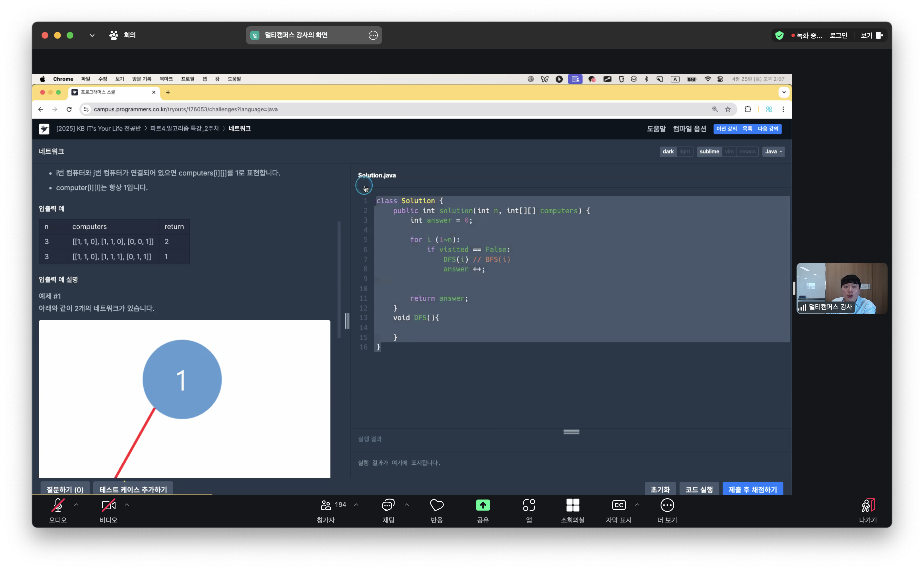924x570 pixels.
Task: Click the 코드 실행 button
Action: point(699,489)
